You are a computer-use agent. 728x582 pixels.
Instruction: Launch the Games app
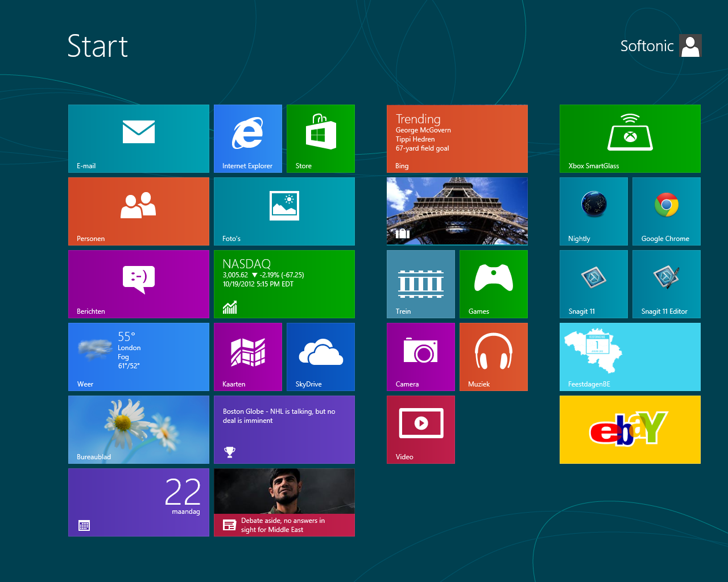493,284
